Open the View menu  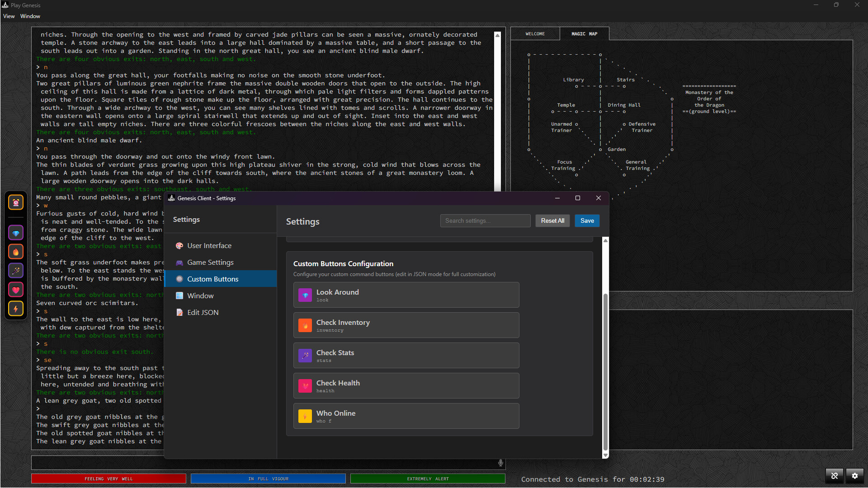pos(9,16)
